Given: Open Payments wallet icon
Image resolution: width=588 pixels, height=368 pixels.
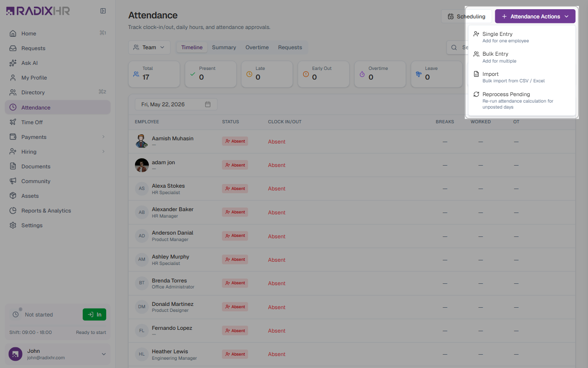Looking at the screenshot, I should pos(13,137).
